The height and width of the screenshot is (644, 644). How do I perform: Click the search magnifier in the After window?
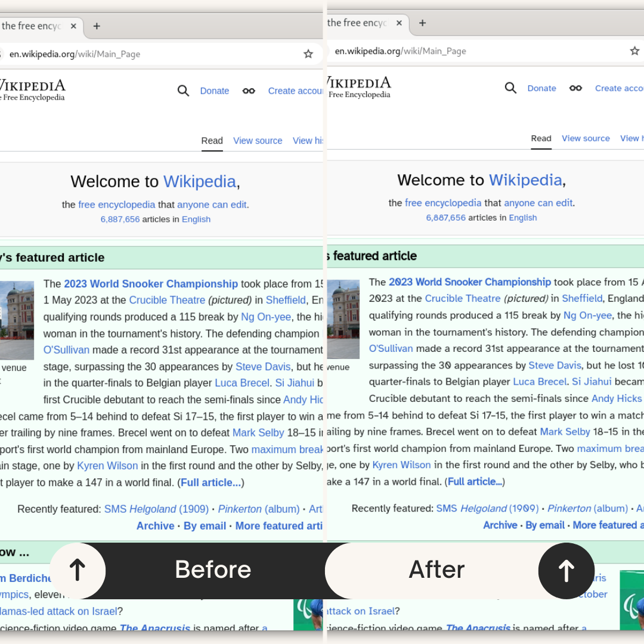pos(510,88)
